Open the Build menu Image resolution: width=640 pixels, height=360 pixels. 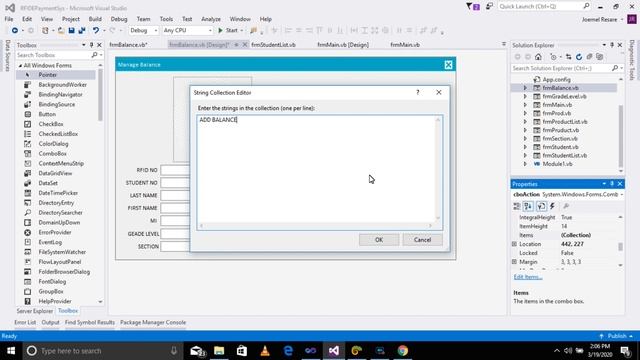click(95, 19)
